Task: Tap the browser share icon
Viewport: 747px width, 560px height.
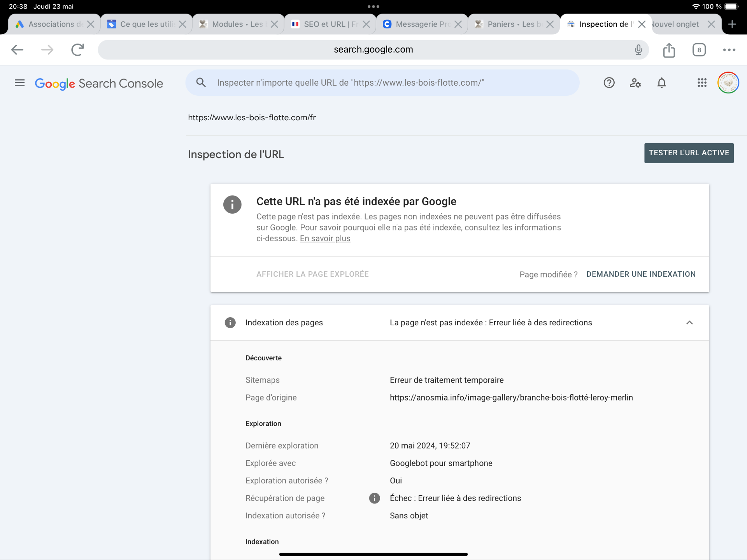Action: [669, 50]
